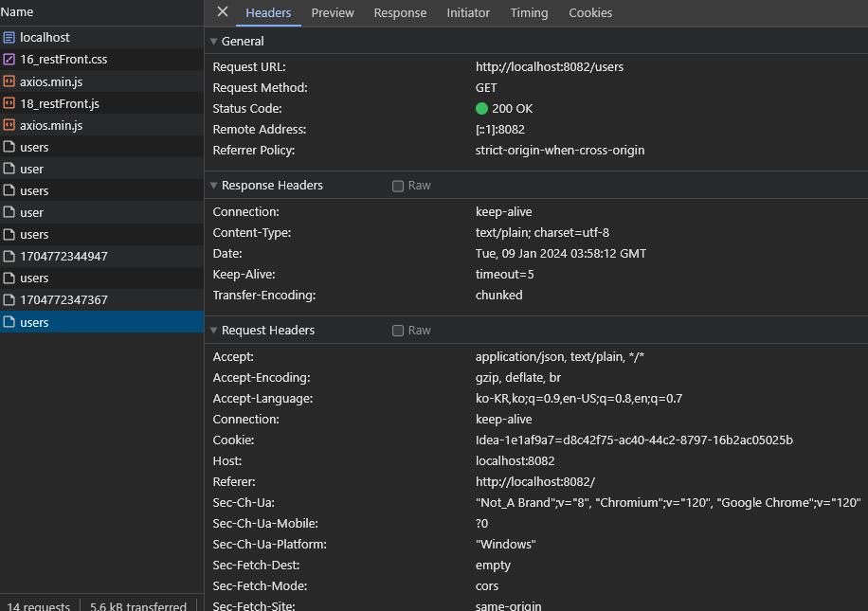Collapse the General section
868x611 pixels.
[x=213, y=42]
